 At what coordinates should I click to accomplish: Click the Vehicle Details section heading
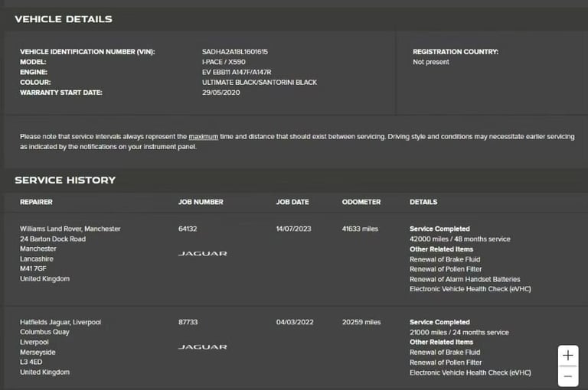tap(64, 19)
